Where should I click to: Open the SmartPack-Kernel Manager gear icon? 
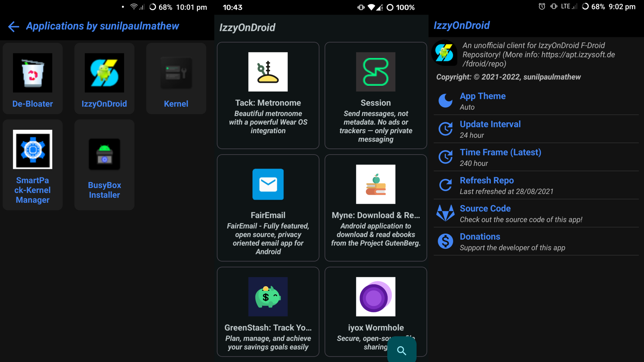click(x=33, y=149)
